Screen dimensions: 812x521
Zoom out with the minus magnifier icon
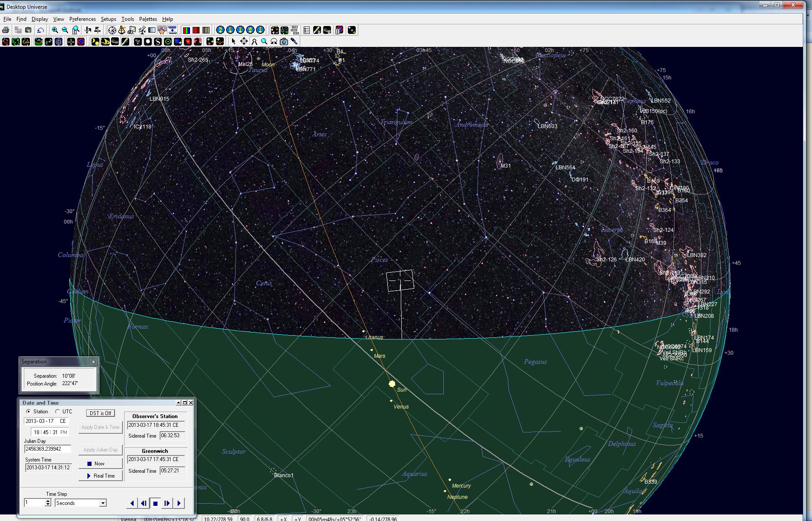click(65, 30)
